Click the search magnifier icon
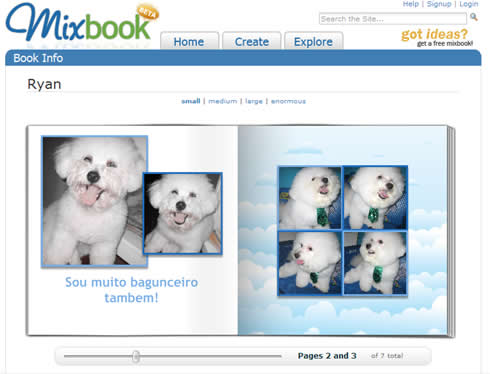Screen dimensions: 490x374 tap(474, 17)
